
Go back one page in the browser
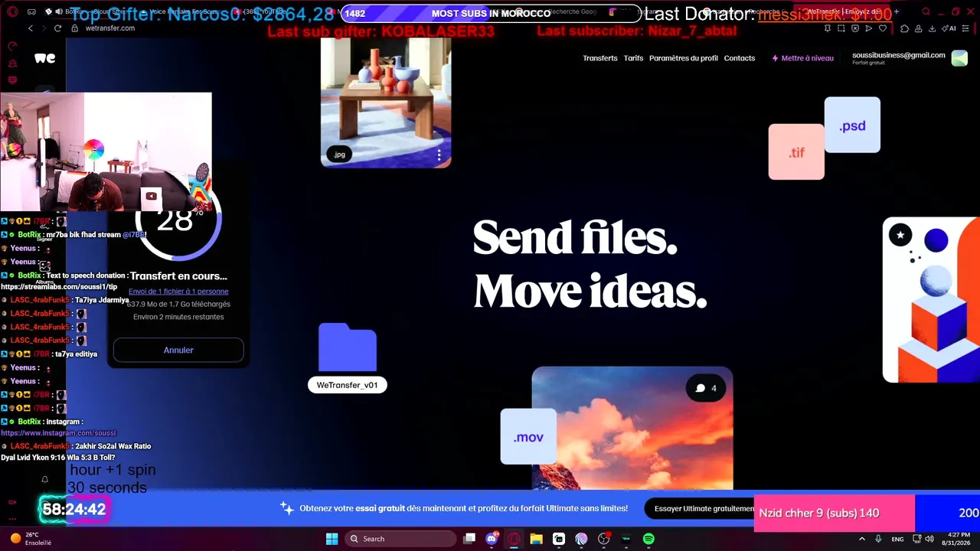point(31,28)
